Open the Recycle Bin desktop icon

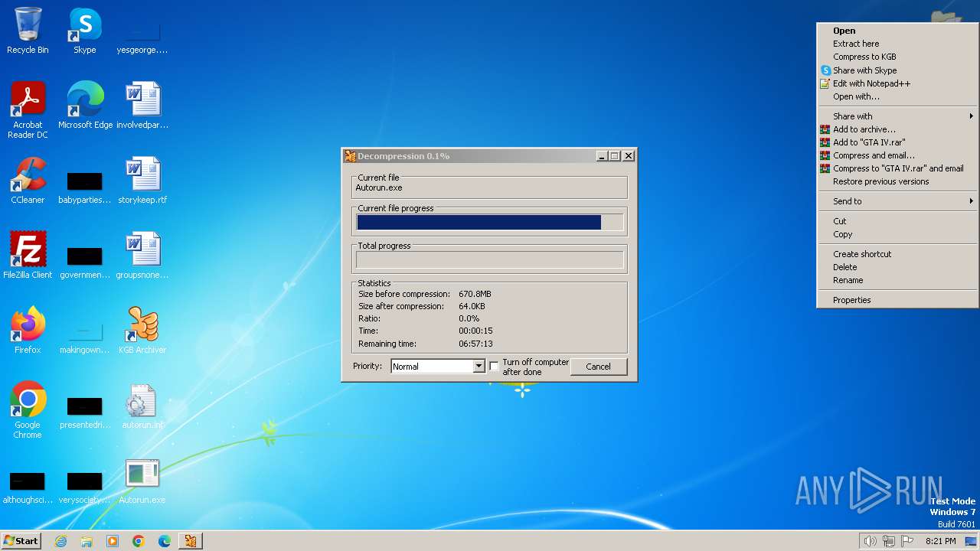pyautogui.click(x=28, y=31)
